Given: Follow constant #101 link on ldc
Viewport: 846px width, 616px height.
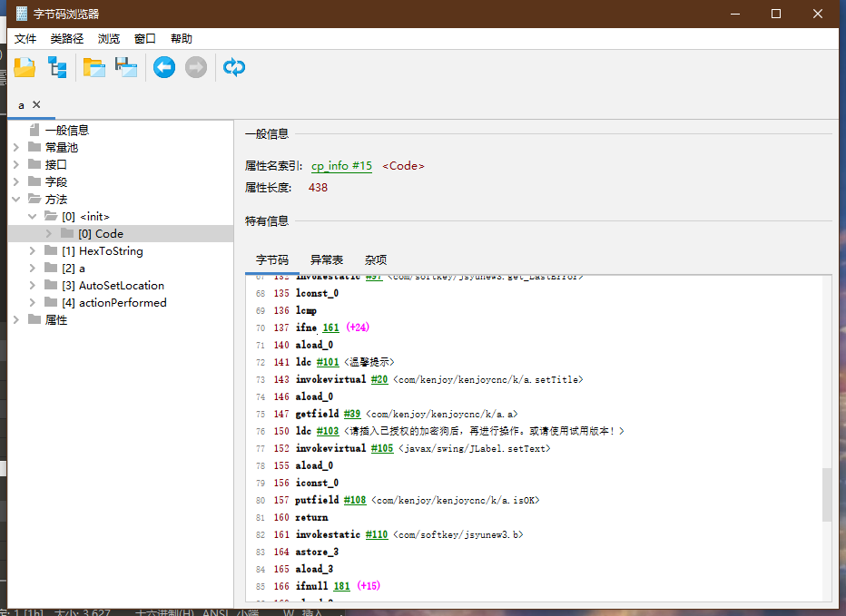Looking at the screenshot, I should [x=328, y=362].
